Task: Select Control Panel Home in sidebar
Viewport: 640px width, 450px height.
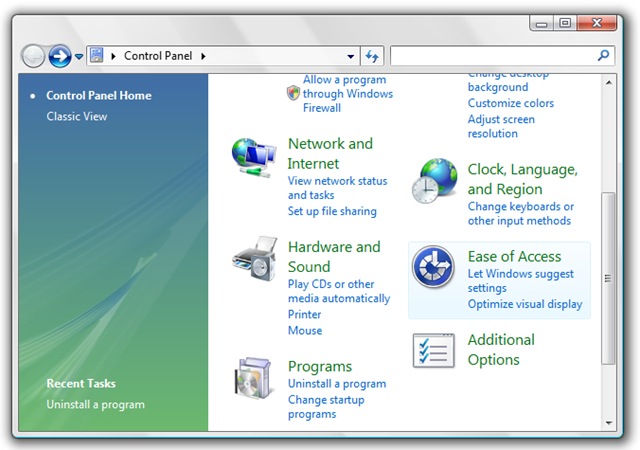Action: click(x=99, y=96)
